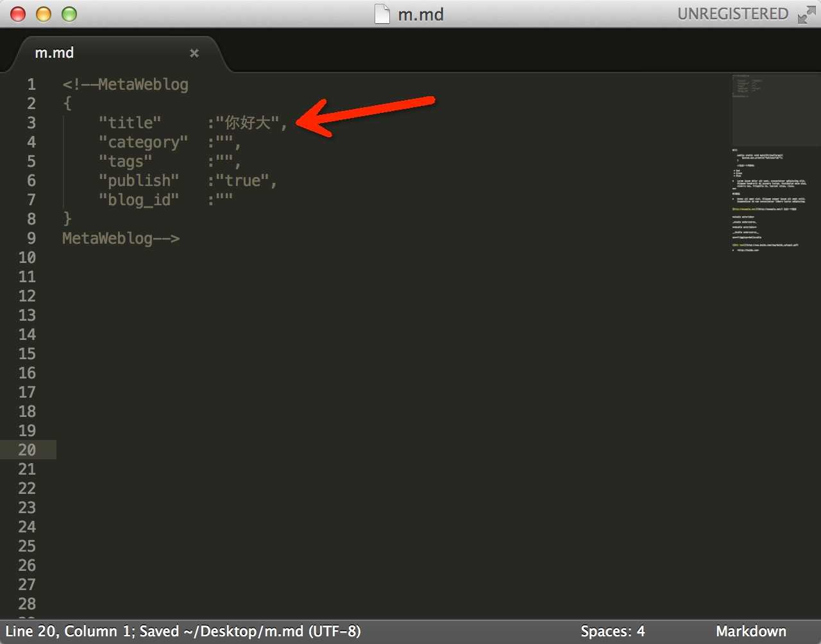Click line number 15 in gutter
This screenshot has height=644, width=821.
coord(27,354)
